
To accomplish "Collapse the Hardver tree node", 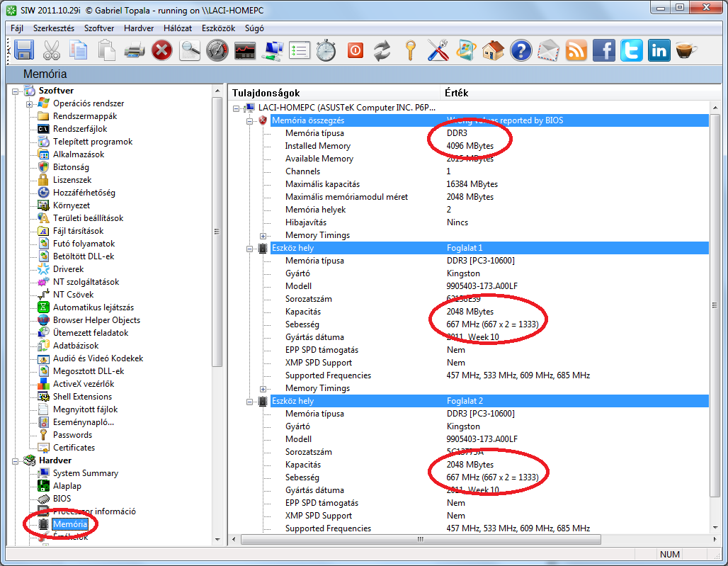I will 16,461.
